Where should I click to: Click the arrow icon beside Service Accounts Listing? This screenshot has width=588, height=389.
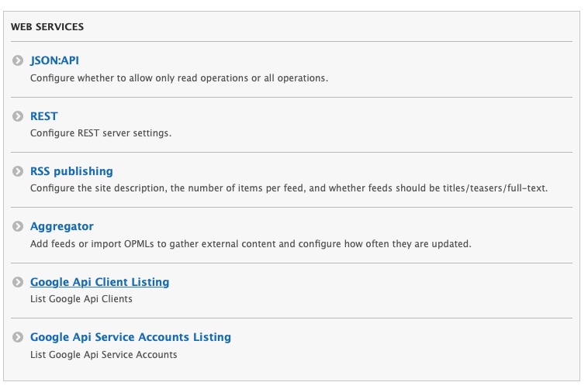[18, 337]
